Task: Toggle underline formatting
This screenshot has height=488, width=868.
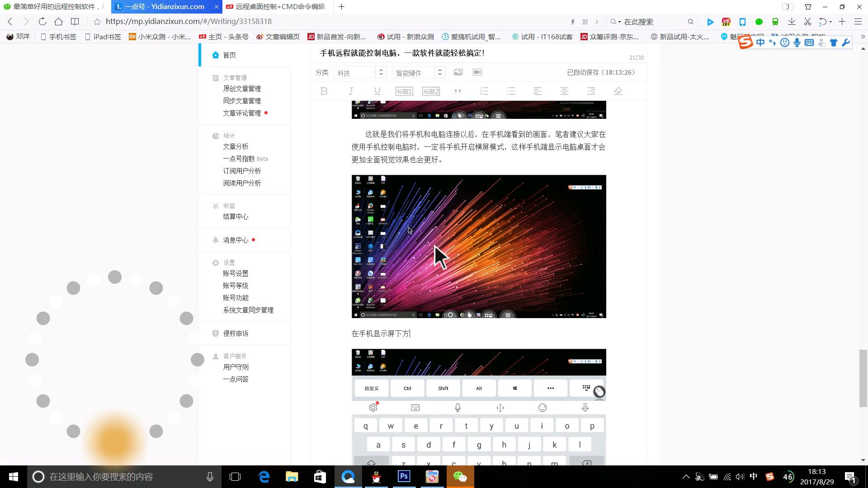Action: [x=377, y=91]
